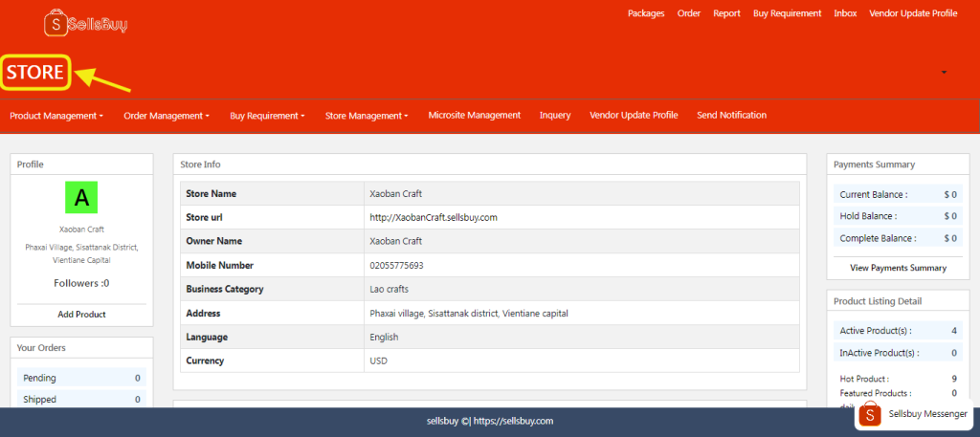Click Owner Name value Xaoban Craft

tap(396, 241)
